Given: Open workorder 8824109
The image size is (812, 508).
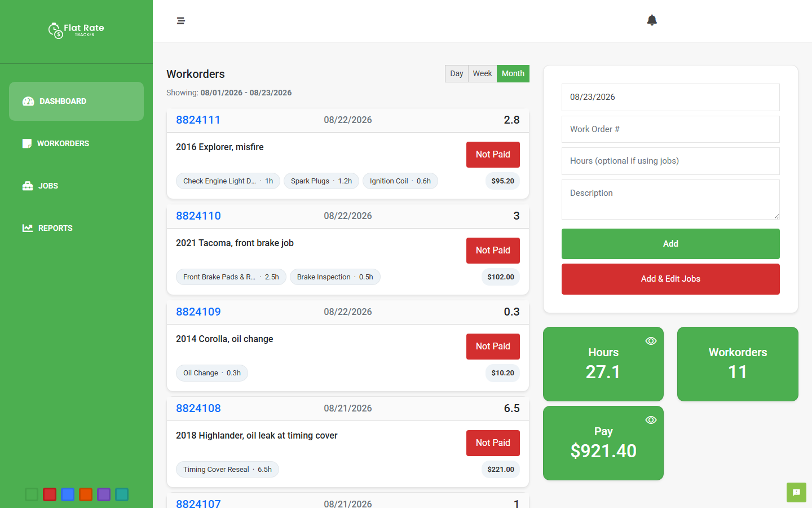Looking at the screenshot, I should point(198,312).
